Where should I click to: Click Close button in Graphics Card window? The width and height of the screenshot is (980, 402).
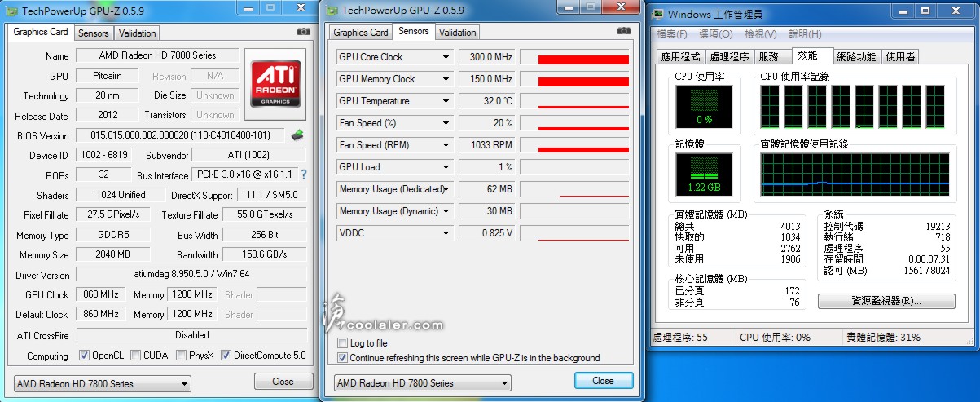pyautogui.click(x=283, y=381)
